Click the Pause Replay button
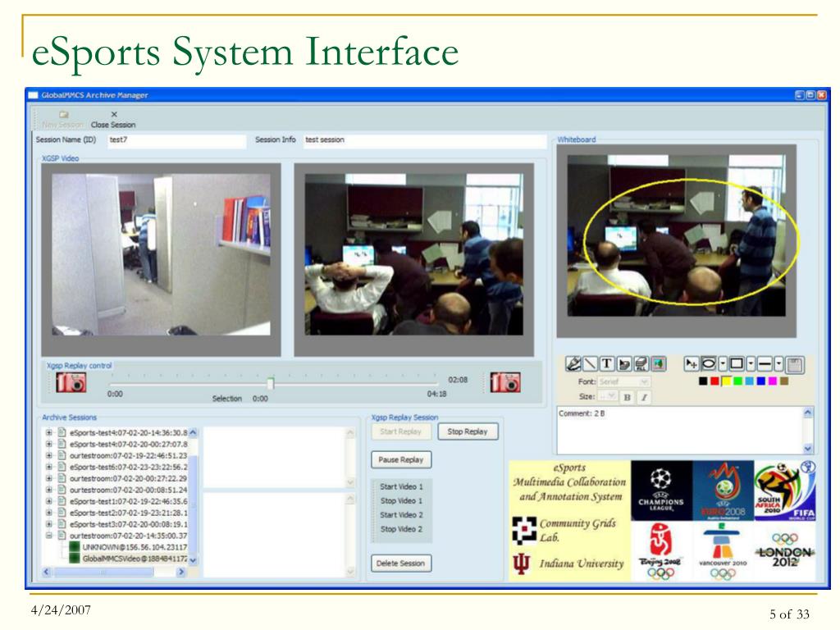Image resolution: width=840 pixels, height=630 pixels. pos(400,459)
